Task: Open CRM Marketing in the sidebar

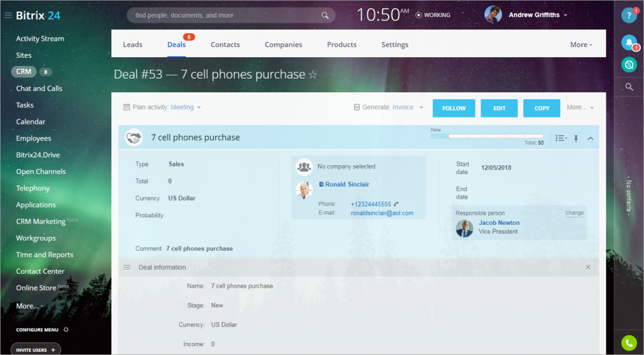Action: (41, 222)
